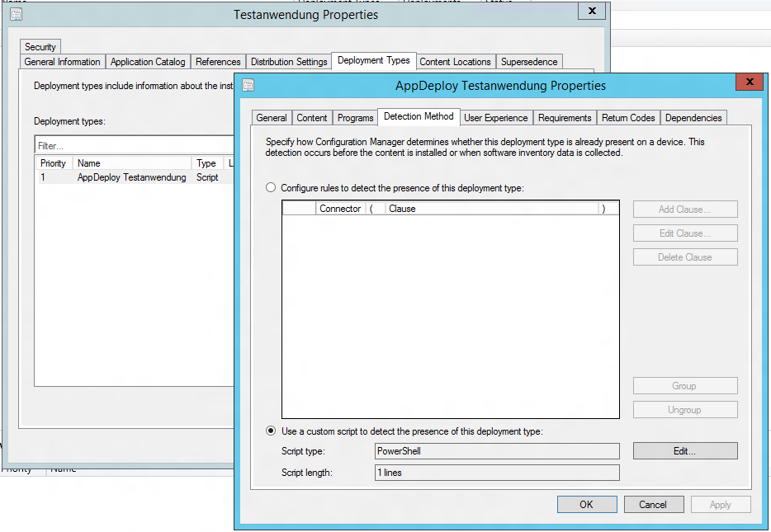
Task: Open the Programs tab
Action: tap(355, 118)
